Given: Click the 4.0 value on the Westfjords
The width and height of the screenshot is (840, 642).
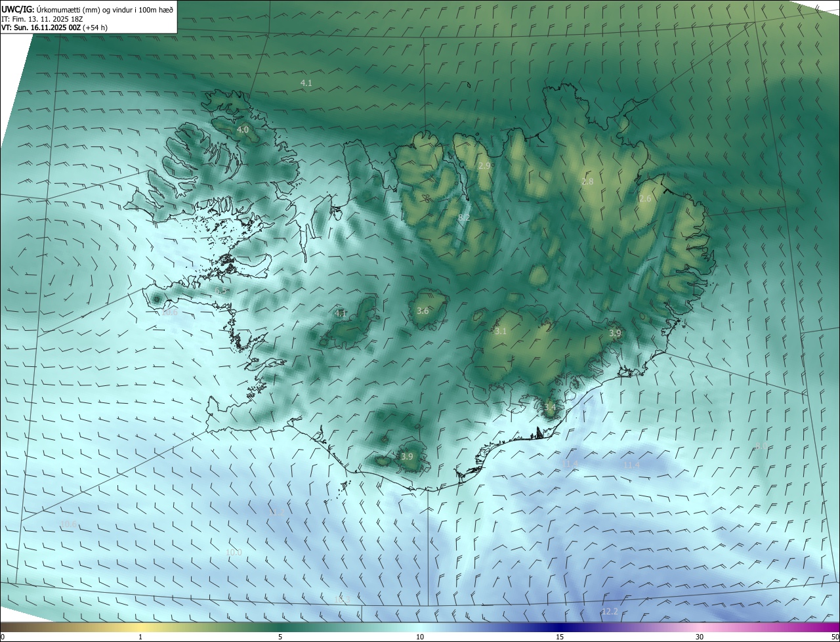Looking at the screenshot, I should (243, 130).
